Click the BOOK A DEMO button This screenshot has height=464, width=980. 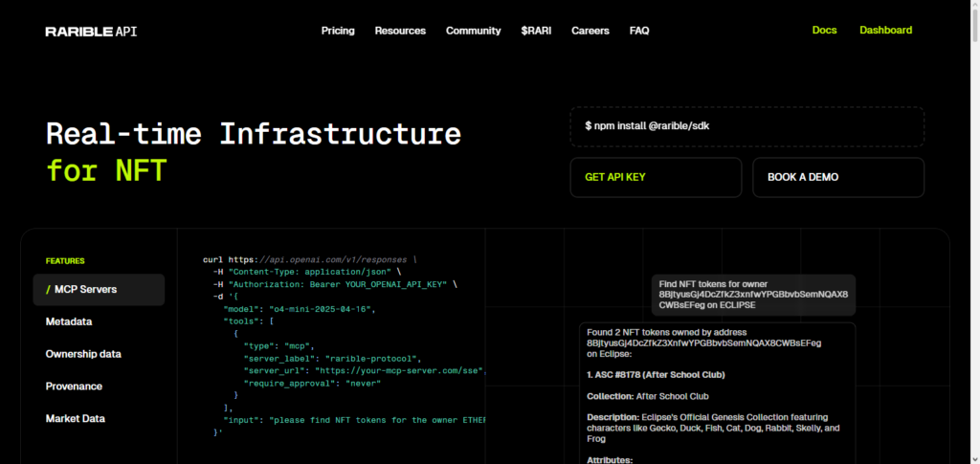(838, 177)
